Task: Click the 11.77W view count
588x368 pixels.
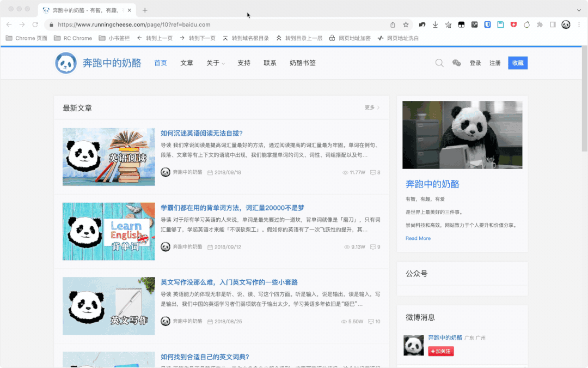Action: pos(354,172)
